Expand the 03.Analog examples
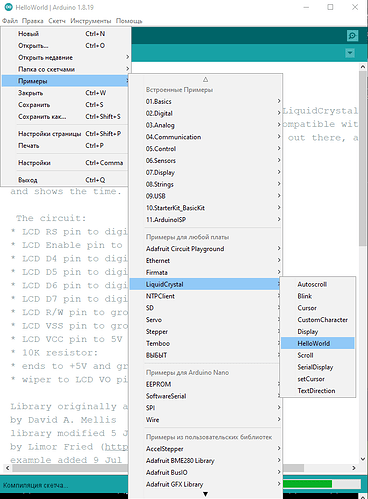 coord(206,125)
